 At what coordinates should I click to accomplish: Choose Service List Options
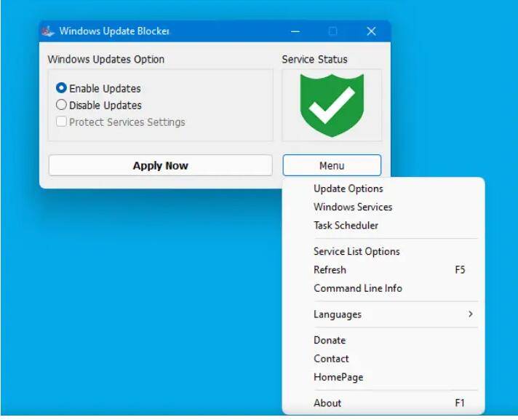[x=356, y=251]
